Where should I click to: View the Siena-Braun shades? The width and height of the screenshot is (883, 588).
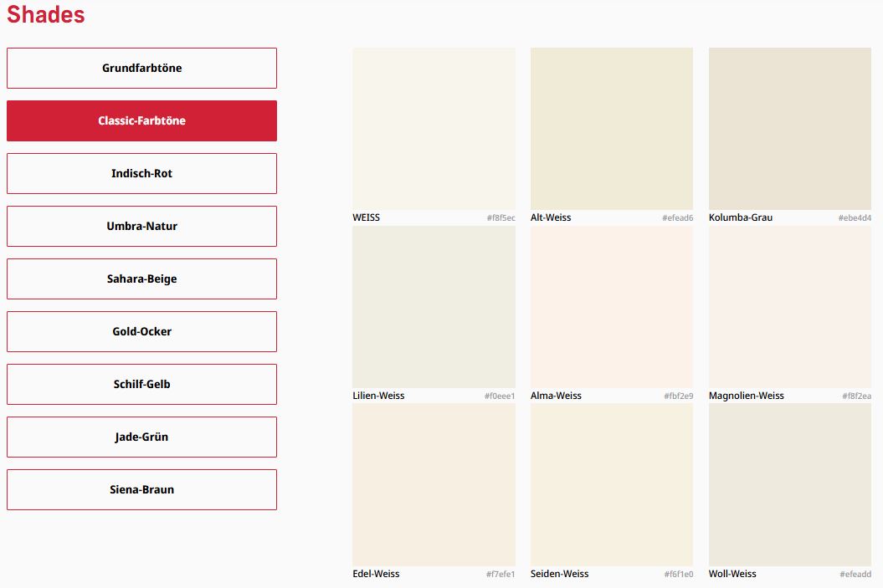click(x=141, y=489)
